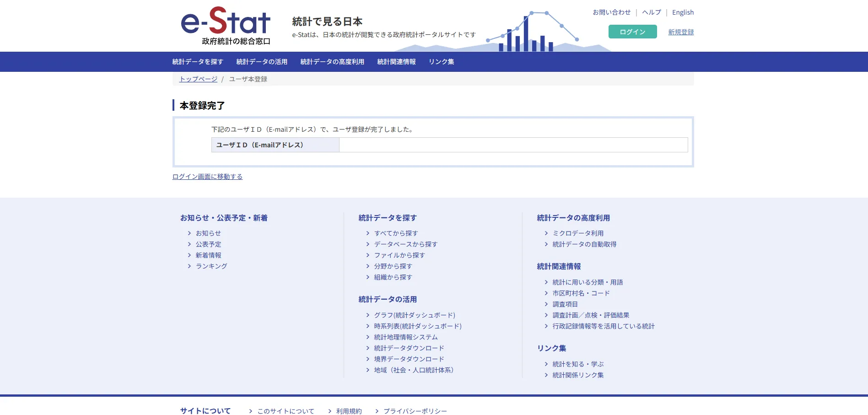This screenshot has width=868, height=415.
Task: Click the green ログイン button
Action: tap(632, 32)
